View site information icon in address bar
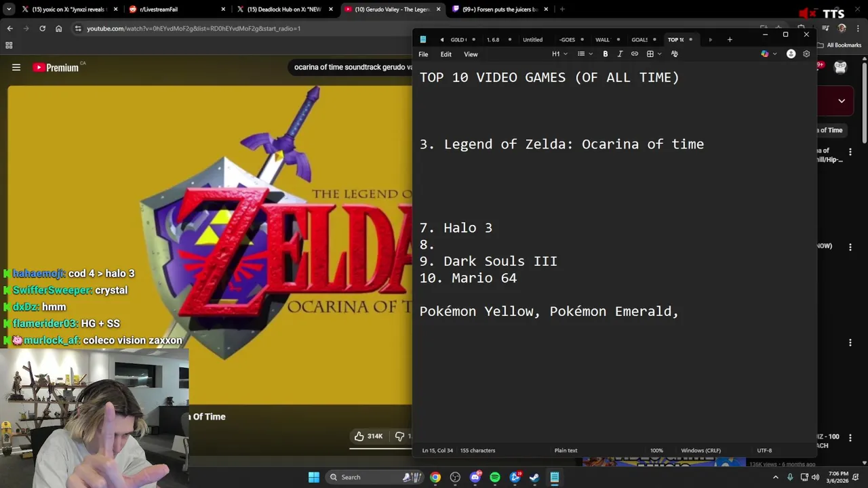The width and height of the screenshot is (868, 488). coord(78,28)
